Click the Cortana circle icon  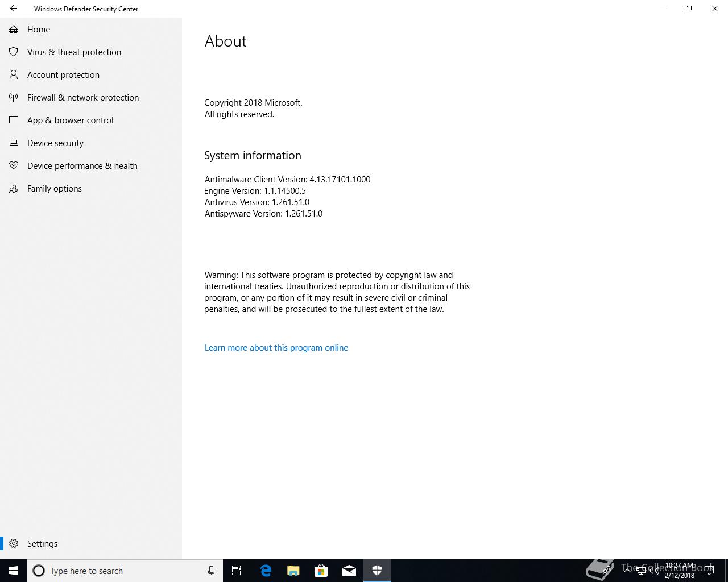click(39, 571)
